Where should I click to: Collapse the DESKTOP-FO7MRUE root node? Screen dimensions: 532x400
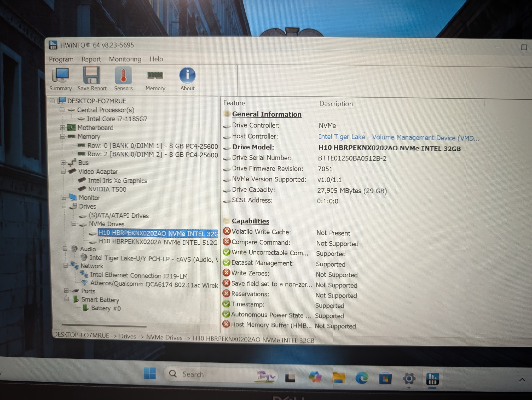click(52, 101)
